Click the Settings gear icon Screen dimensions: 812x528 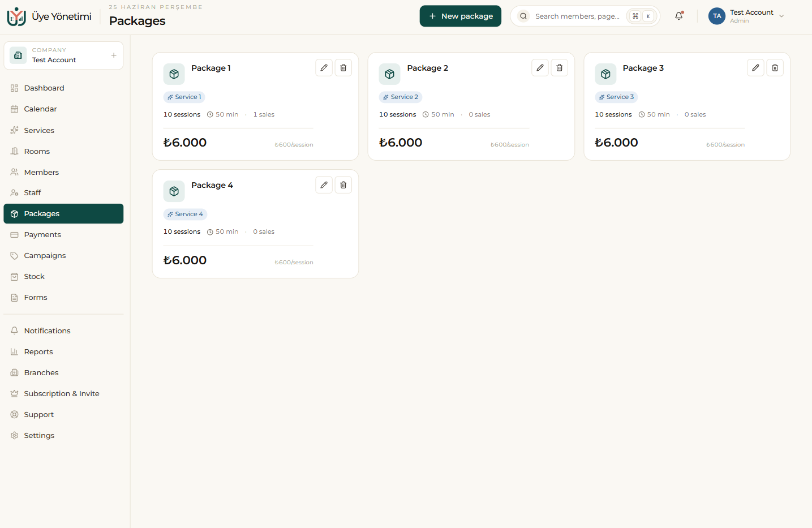[x=15, y=436]
